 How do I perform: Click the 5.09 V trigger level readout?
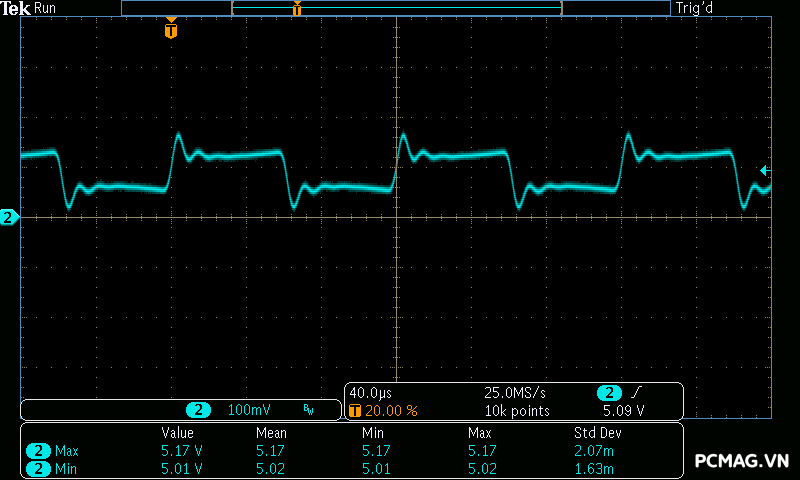pos(624,410)
